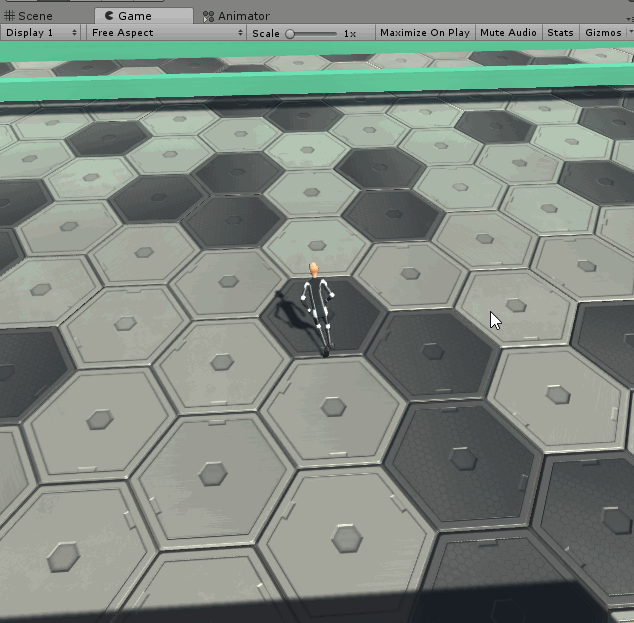634x623 pixels.
Task: Open the Display 1 dropdown
Action: tap(40, 33)
